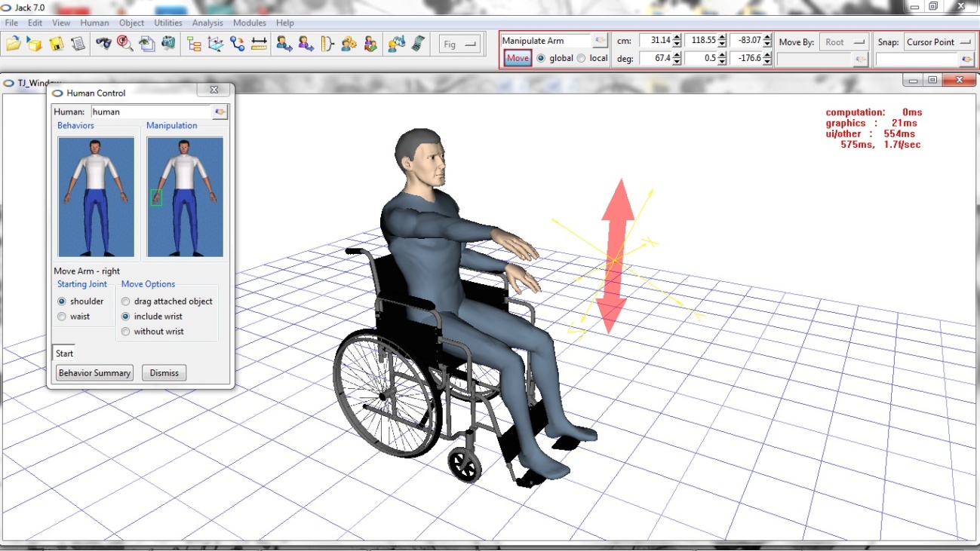Click the purple human with arrow icon

click(x=306, y=44)
